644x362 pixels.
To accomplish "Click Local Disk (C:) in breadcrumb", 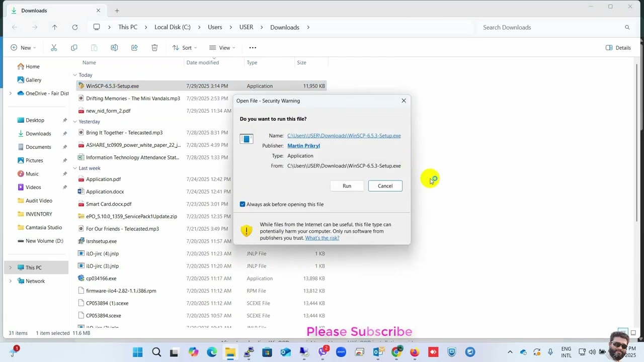I will pos(173,27).
